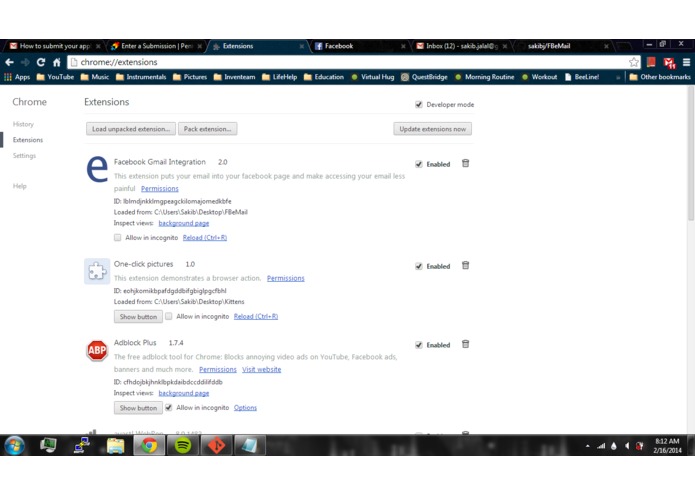The width and height of the screenshot is (695, 494).
Task: Open the Music bookmarks folder
Action: [x=95, y=77]
